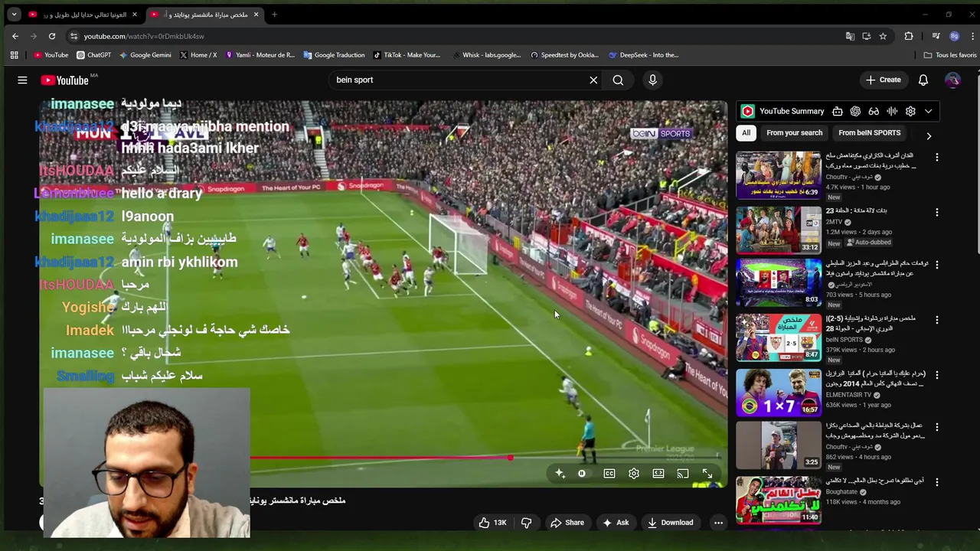Reload the page
This screenshot has height=551, width=980.
[x=52, y=36]
